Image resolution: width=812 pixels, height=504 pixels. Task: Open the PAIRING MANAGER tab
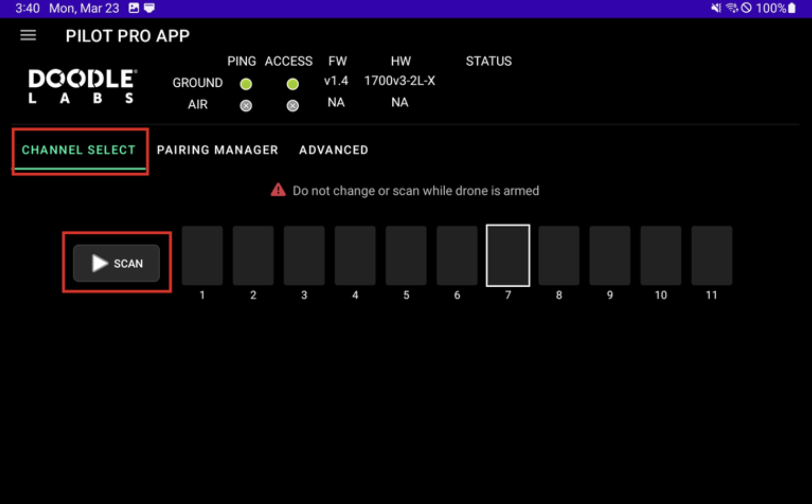217,150
